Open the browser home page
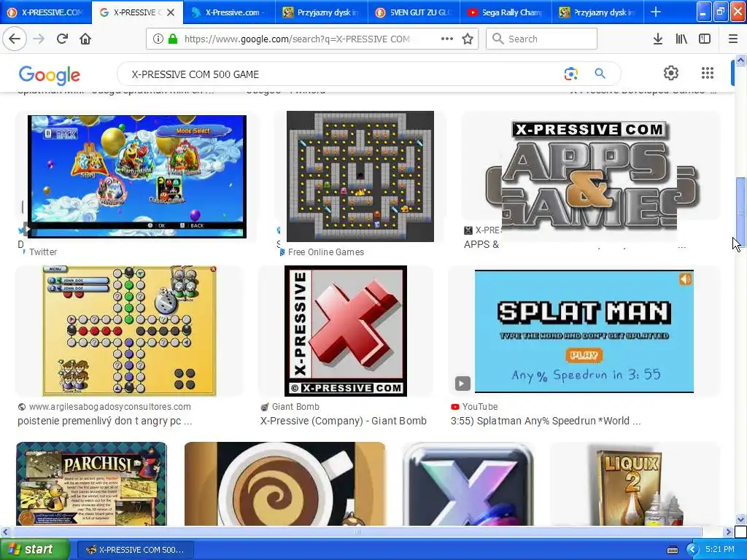 [85, 39]
